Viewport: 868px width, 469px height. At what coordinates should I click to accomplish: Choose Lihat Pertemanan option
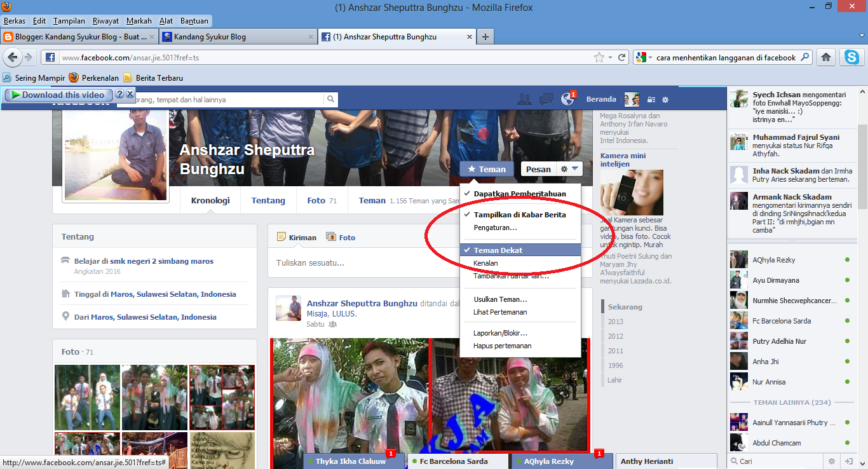(520, 312)
